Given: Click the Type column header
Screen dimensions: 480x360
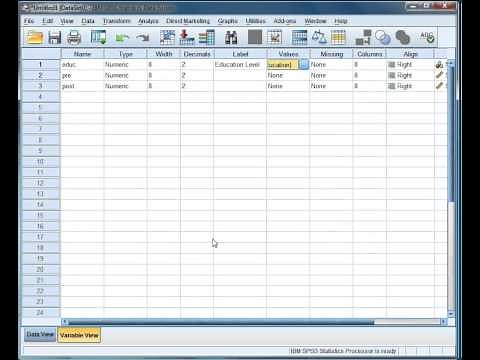Looking at the screenshot, I should [126, 54].
